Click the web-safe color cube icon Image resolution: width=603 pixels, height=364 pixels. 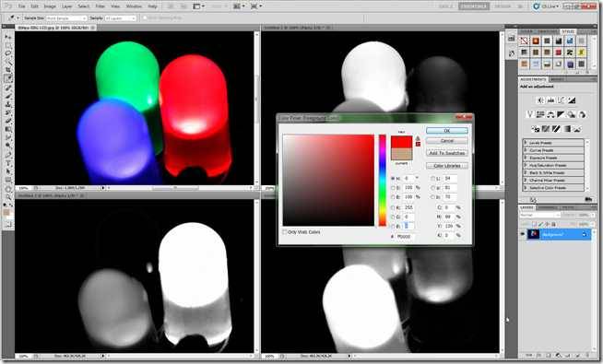click(x=418, y=144)
